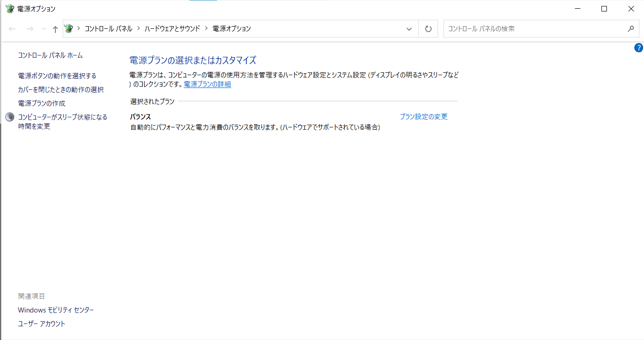This screenshot has height=340, width=644.
Task: Click the search magnifier icon
Action: point(631,28)
